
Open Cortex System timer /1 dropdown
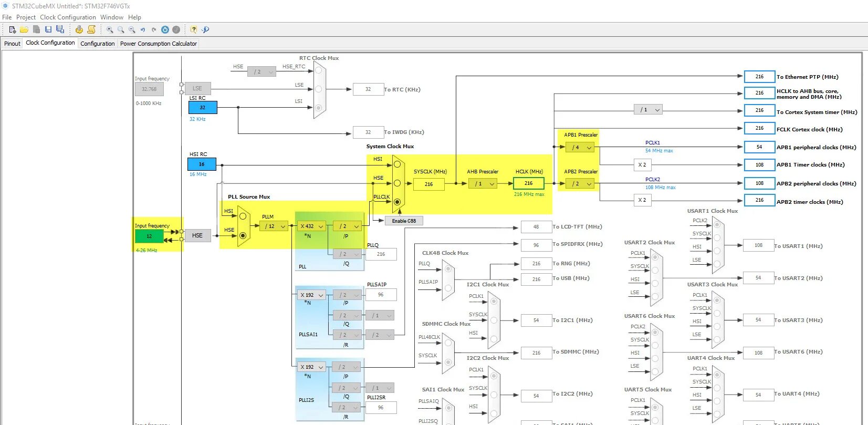(648, 109)
